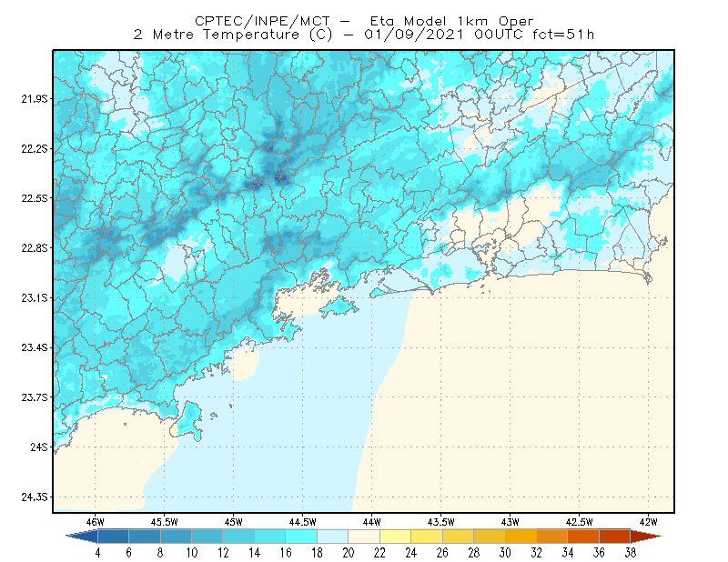Click the 18-20 pale blue legend swatch
Image resolution: width=728 pixels, height=562 pixels.
333,537
